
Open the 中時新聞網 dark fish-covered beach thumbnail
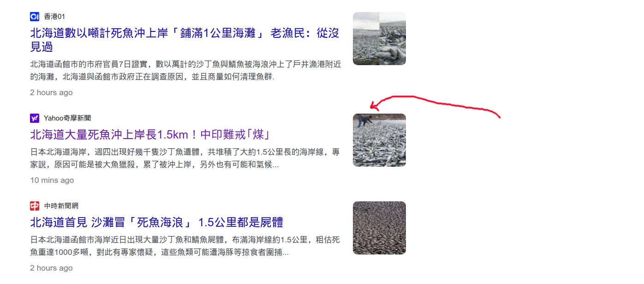click(x=379, y=228)
